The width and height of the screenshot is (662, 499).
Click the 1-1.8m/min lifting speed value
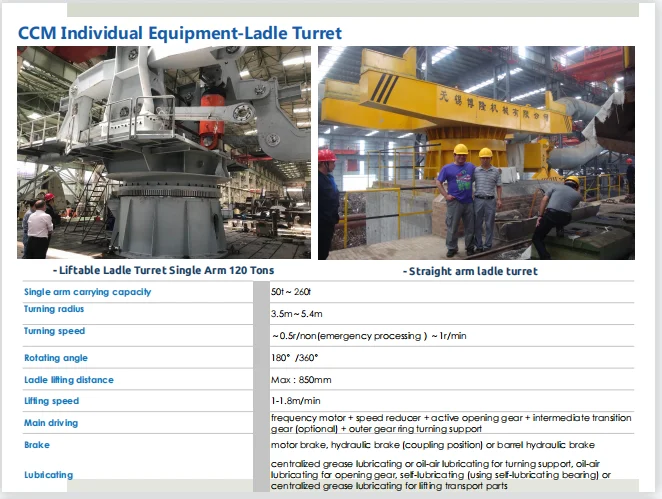pyautogui.click(x=296, y=401)
